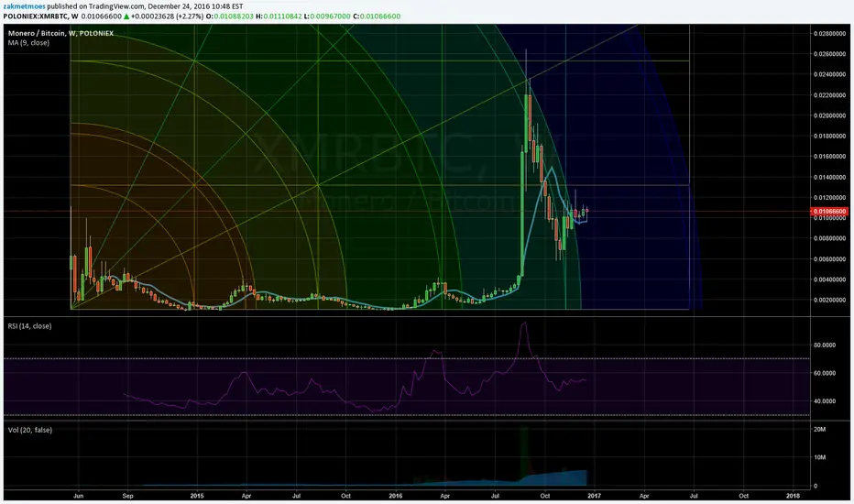Click the 0.00200000 price axis label

[x=830, y=300]
